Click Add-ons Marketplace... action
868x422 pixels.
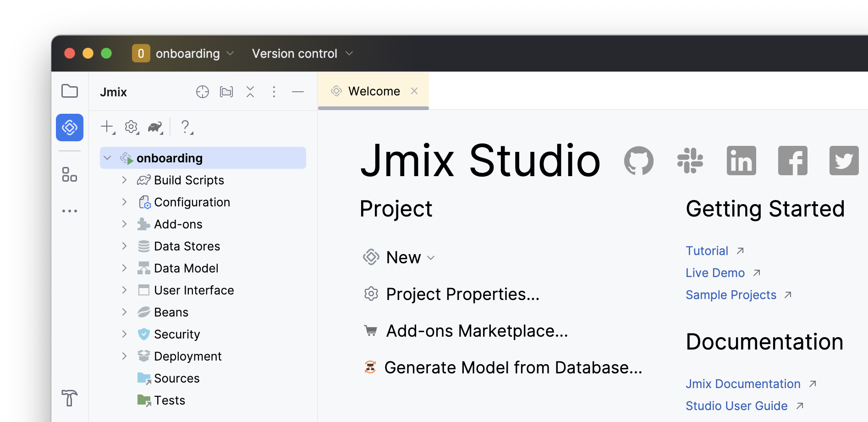(x=477, y=331)
